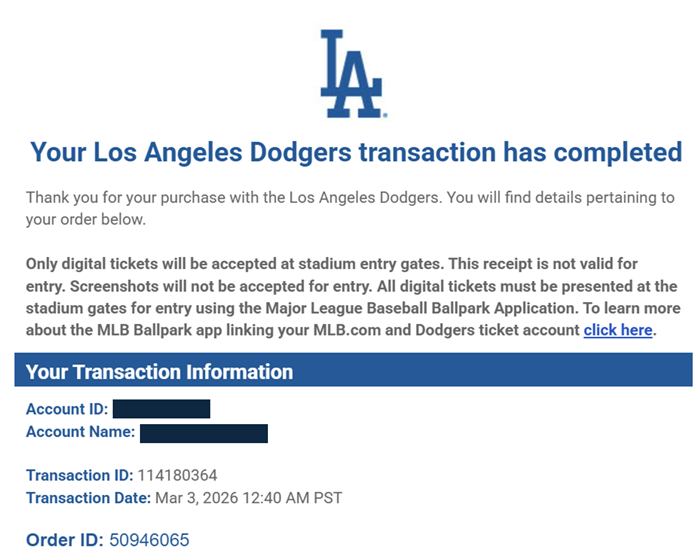This screenshot has height=552, width=698.
Task: Click the transaction completed headline
Action: 356,152
